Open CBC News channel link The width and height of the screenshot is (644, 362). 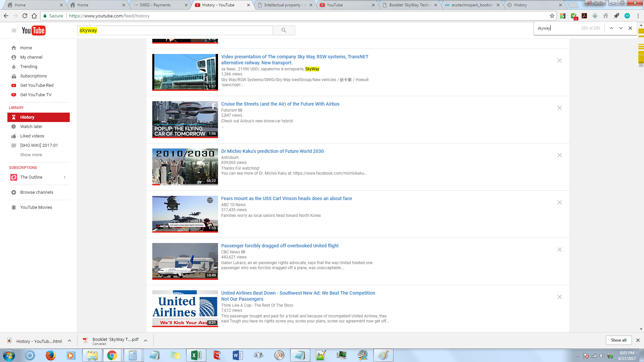230,252
